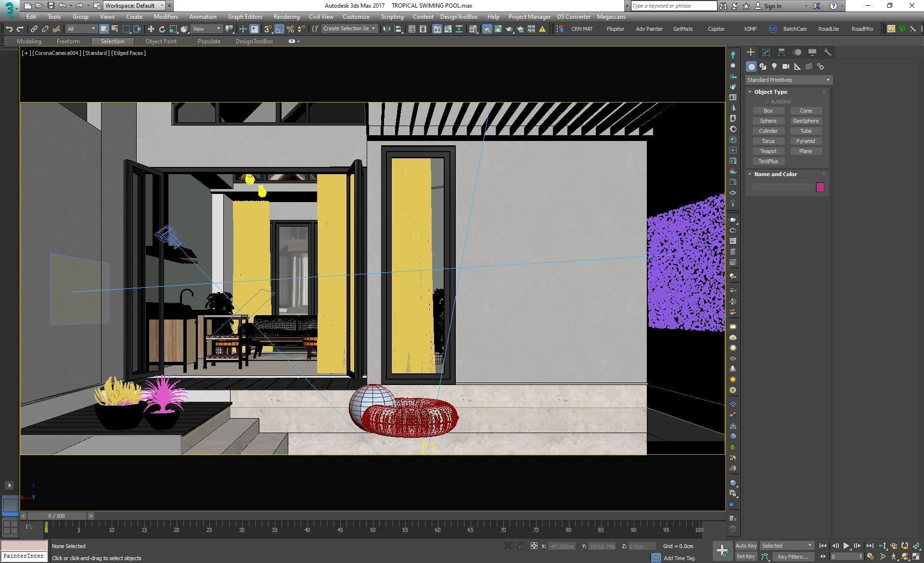
Task: Select the Move tool in main toolbar
Action: 151,29
